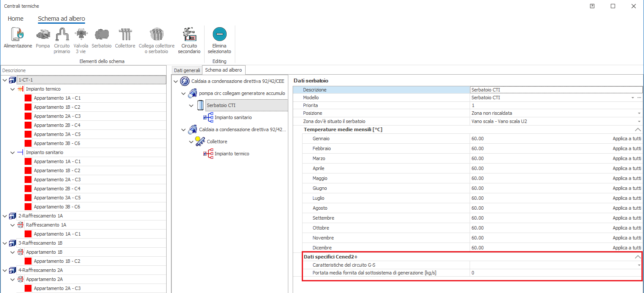The image size is (644, 293).
Task: Select Collettore node in schema tree
Action: tap(217, 142)
